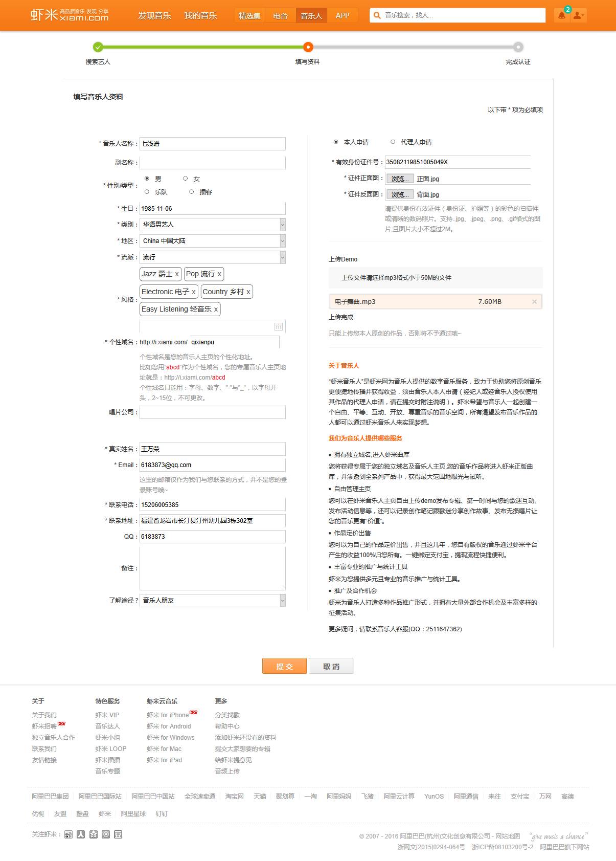The width and height of the screenshot is (616, 861).
Task: Click the 填写资料 step circle
Action: click(308, 47)
